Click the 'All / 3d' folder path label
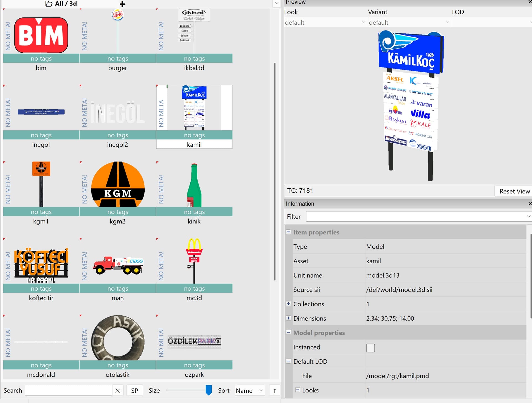The height and width of the screenshot is (403, 532). coord(66,4)
